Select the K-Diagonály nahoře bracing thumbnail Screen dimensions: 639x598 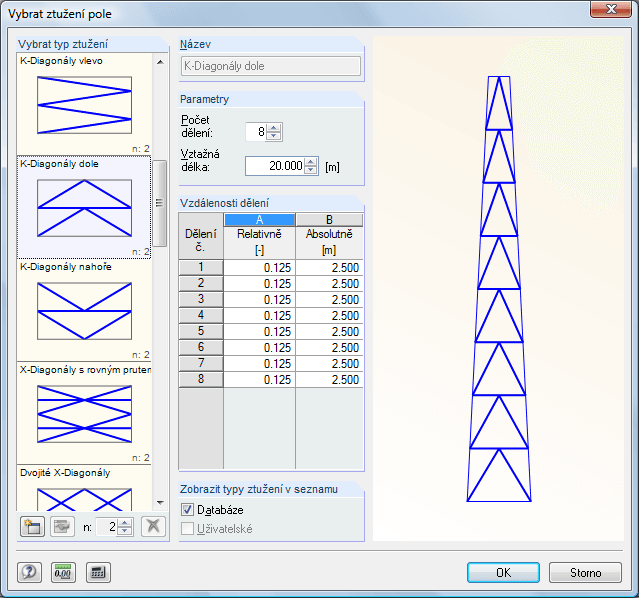pyautogui.click(x=84, y=310)
